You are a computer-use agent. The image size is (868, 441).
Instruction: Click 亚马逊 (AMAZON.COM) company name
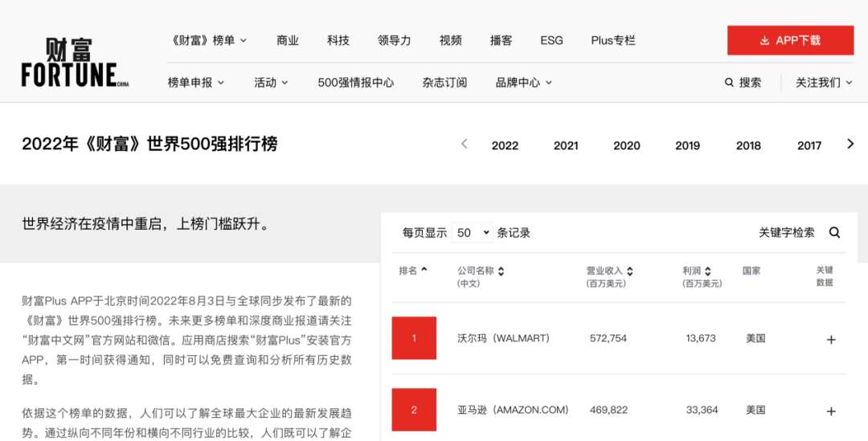[x=513, y=410]
